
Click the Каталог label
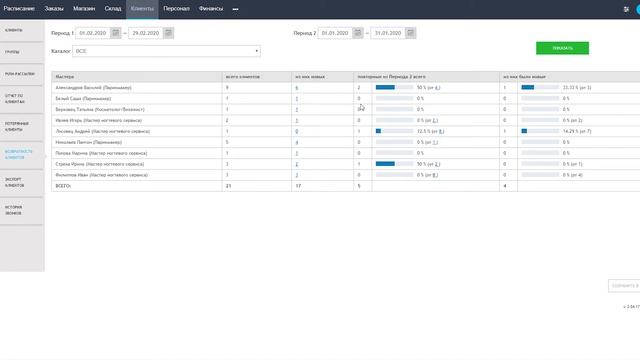pos(61,51)
